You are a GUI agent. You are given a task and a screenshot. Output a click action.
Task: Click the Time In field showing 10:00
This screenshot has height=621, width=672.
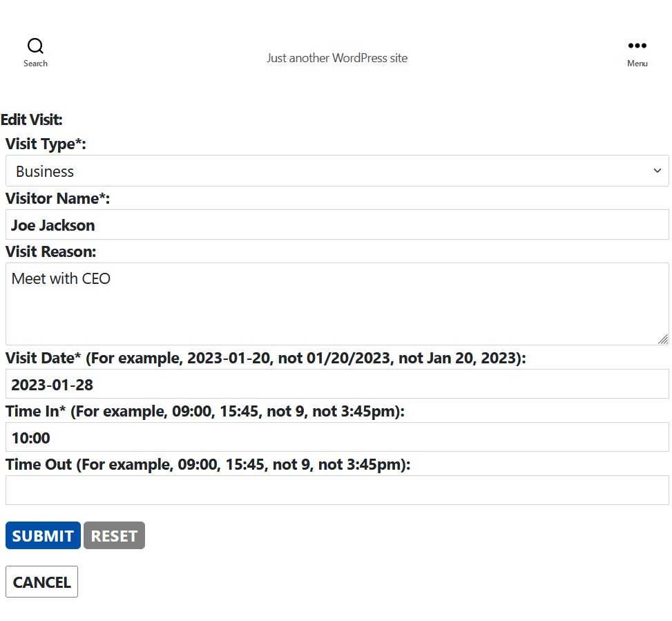pos(337,437)
